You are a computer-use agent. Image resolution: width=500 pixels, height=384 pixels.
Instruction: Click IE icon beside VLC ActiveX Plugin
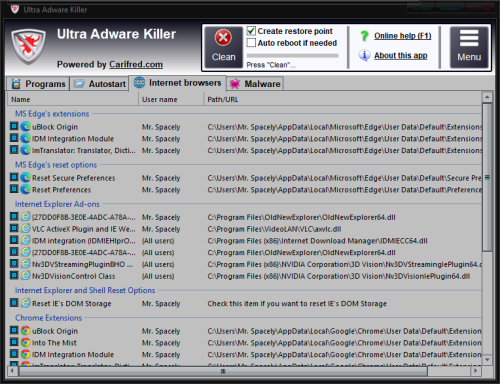click(x=25, y=229)
